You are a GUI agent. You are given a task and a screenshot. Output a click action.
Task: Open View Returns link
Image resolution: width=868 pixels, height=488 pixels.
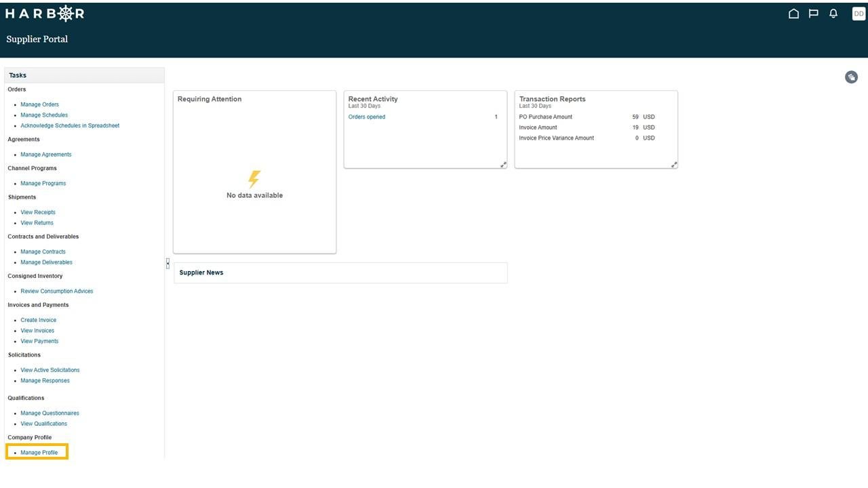[37, 223]
